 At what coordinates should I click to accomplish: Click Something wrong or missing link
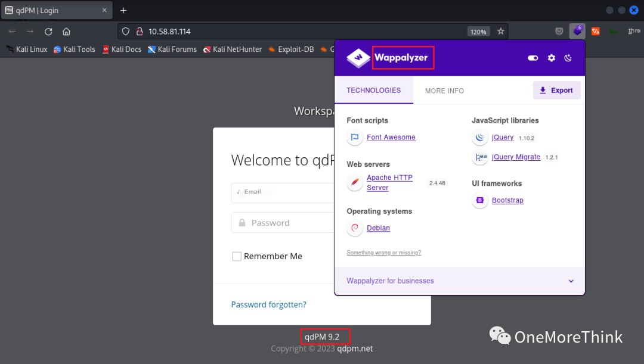(x=383, y=253)
